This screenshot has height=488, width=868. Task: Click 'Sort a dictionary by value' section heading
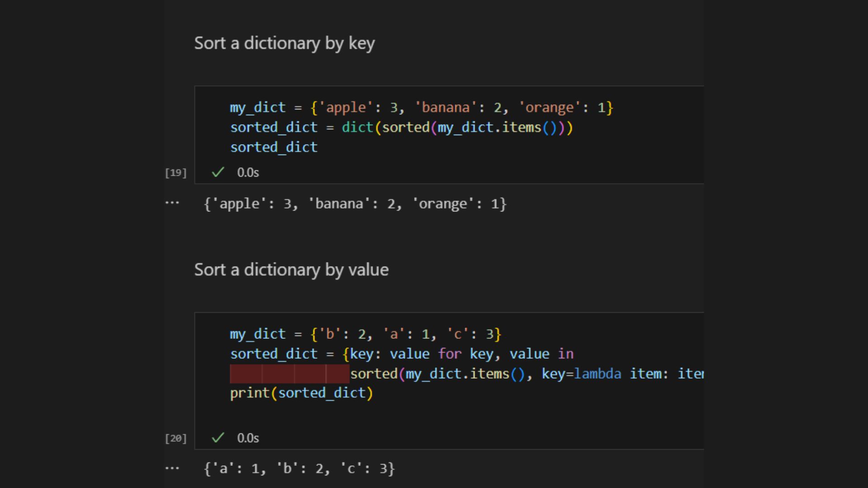[x=291, y=269]
